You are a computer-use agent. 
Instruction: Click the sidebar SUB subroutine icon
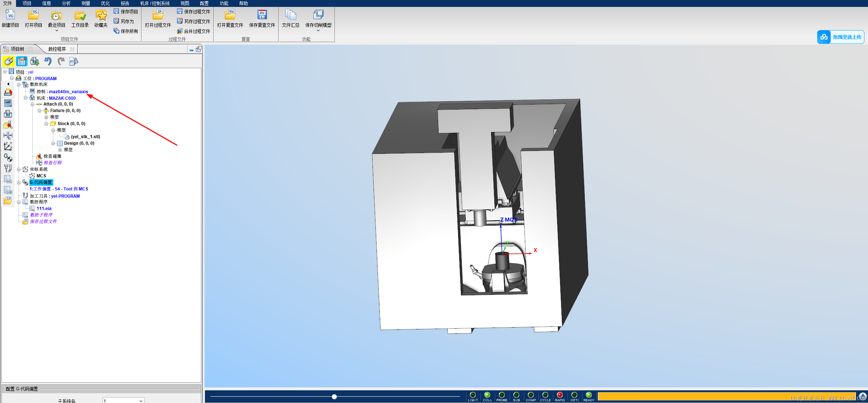pyautogui.click(x=8, y=190)
